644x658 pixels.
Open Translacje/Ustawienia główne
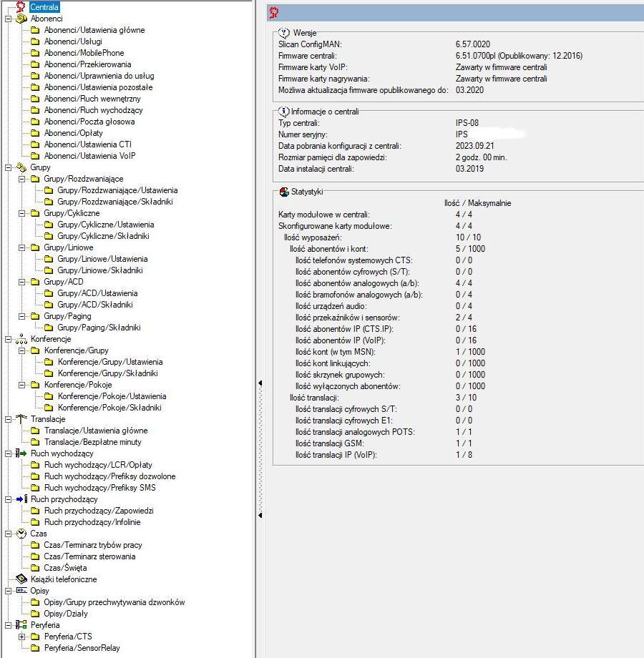point(96,431)
